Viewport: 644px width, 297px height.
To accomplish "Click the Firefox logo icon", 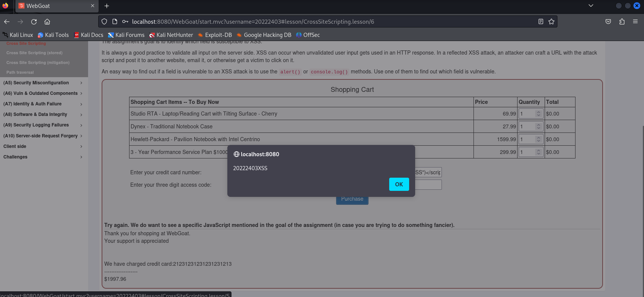I will click(x=5, y=6).
